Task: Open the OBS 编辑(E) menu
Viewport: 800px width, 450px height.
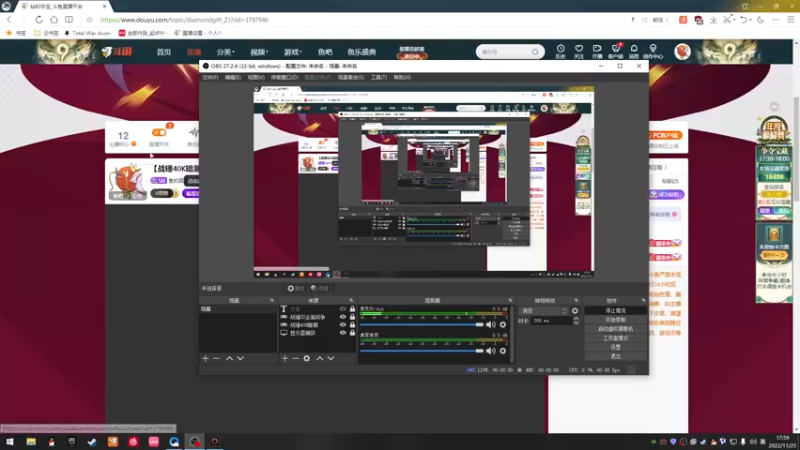Action: click(233, 78)
